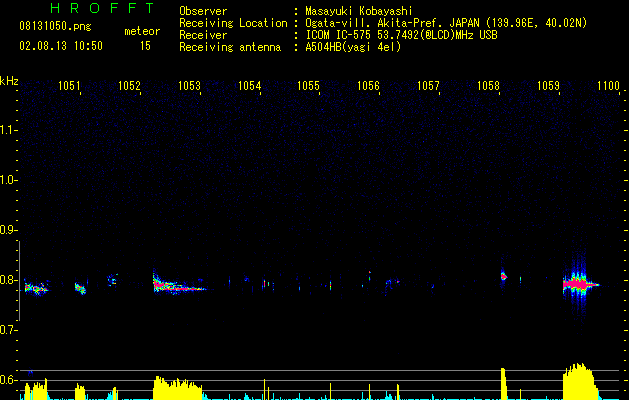Click the 1056 time marker
629x400 pixels.
coord(368,86)
